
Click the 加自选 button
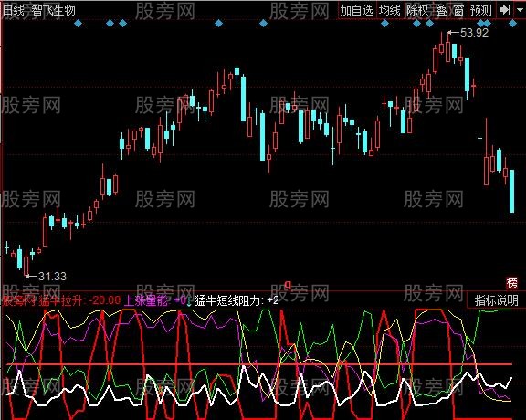pos(357,10)
